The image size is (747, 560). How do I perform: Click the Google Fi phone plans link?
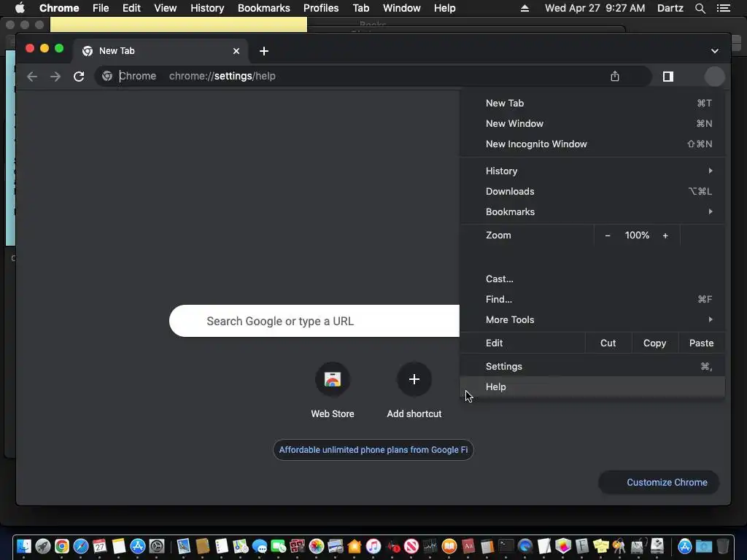(x=373, y=450)
